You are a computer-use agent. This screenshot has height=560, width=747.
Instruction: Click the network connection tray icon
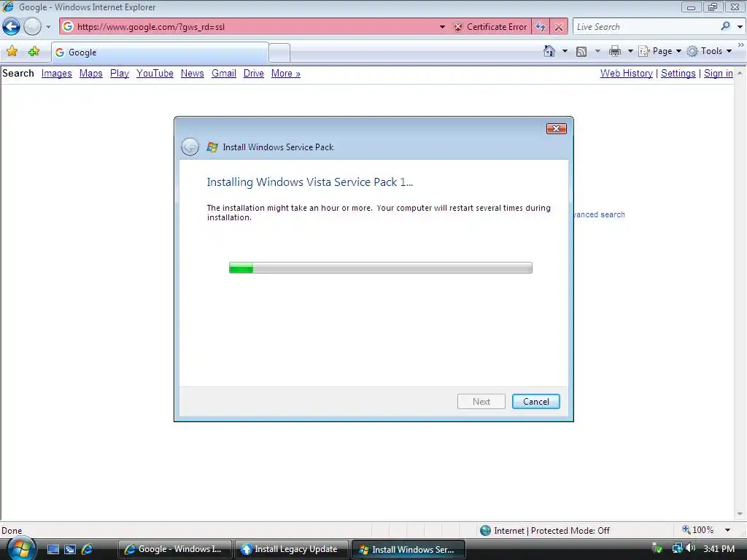tap(677, 548)
